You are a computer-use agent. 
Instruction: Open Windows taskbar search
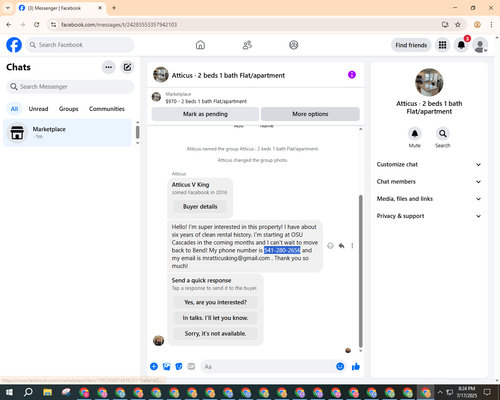coord(28,392)
